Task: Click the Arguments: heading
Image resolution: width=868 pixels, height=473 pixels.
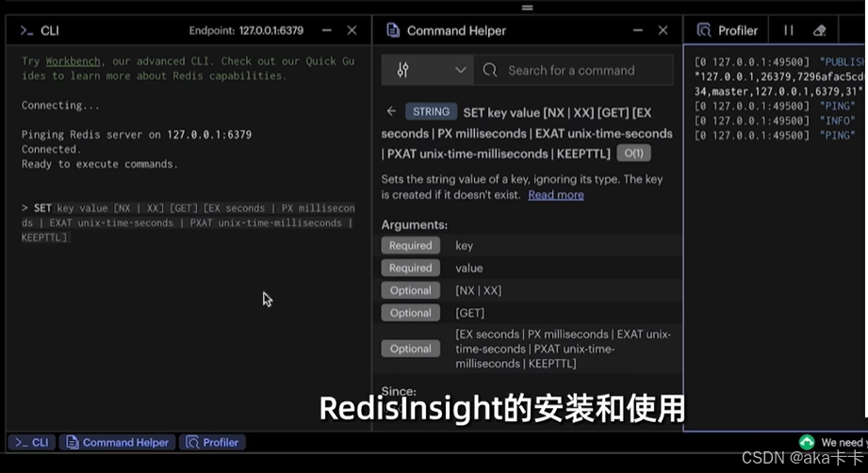Action: coord(414,224)
